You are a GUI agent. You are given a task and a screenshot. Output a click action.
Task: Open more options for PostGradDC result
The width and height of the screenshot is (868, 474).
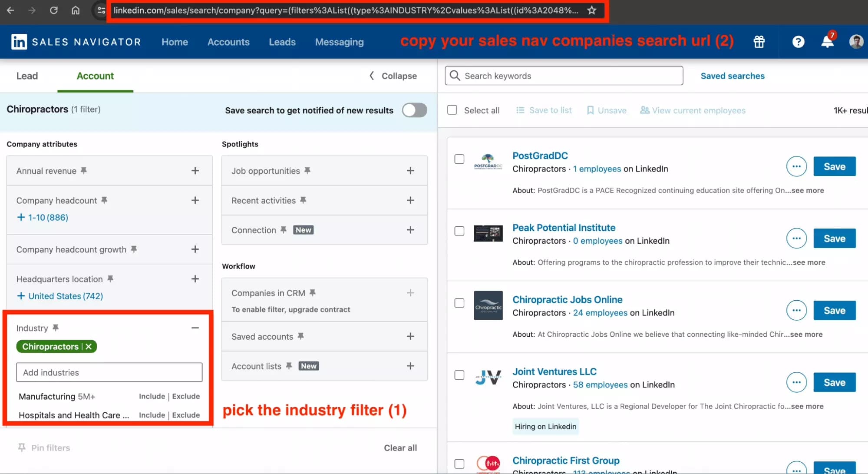click(x=796, y=166)
